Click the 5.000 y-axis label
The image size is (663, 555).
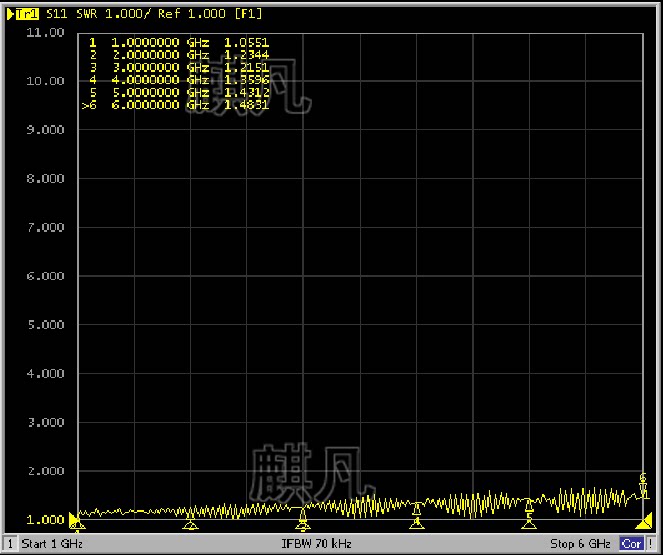click(x=45, y=325)
